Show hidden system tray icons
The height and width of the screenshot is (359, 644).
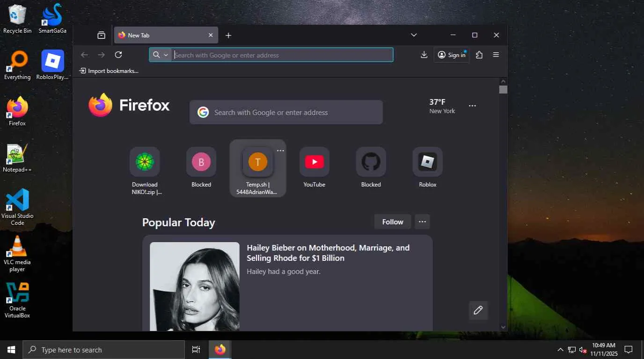point(560,350)
